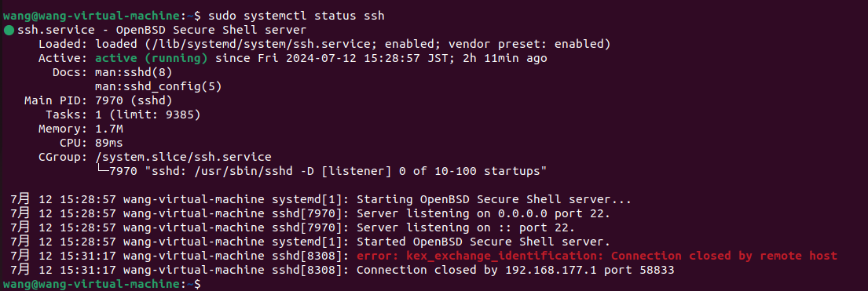868x291 pixels.
Task: Click the 'active (running)' status text
Action: coord(152,58)
